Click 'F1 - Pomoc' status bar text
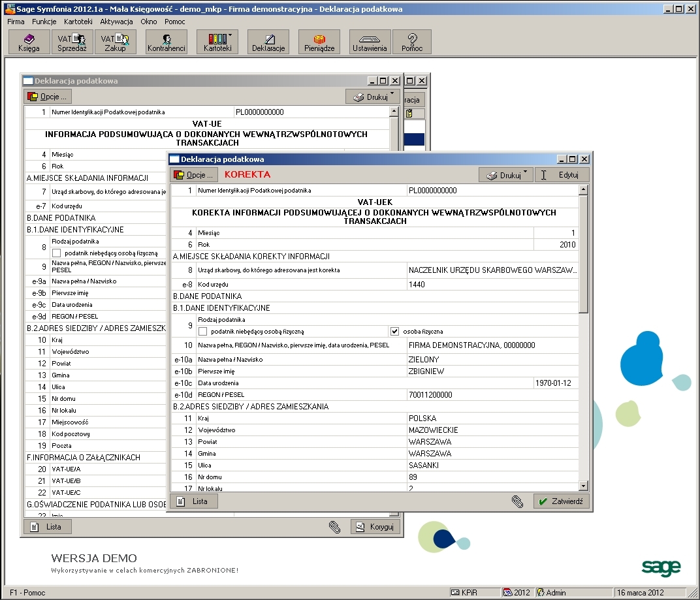This screenshot has width=700, height=600. coord(27,592)
